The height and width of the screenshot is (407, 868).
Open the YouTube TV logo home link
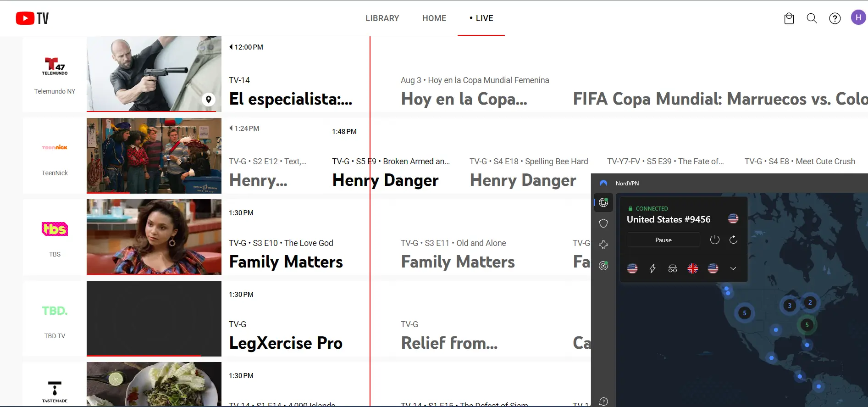(x=32, y=18)
